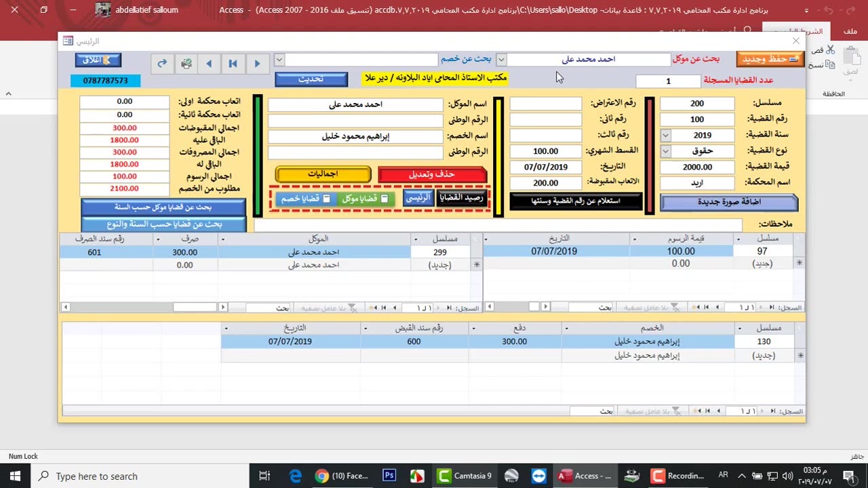This screenshot has width=868, height=488.
Task: Click the right-pointing triangle record navigation icon
Action: coord(257,63)
